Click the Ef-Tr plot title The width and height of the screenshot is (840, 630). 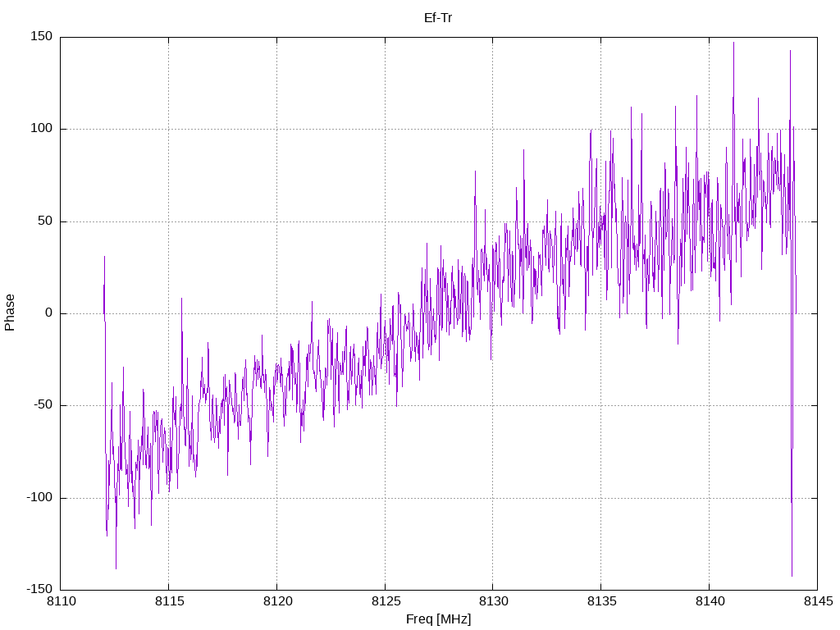(438, 18)
